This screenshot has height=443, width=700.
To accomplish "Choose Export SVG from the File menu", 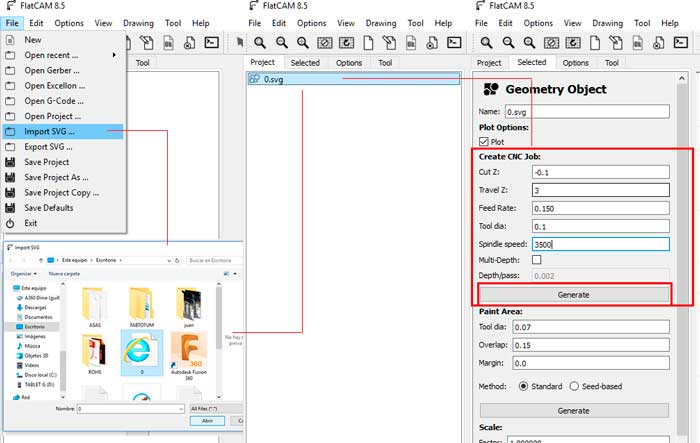I will 62,146.
